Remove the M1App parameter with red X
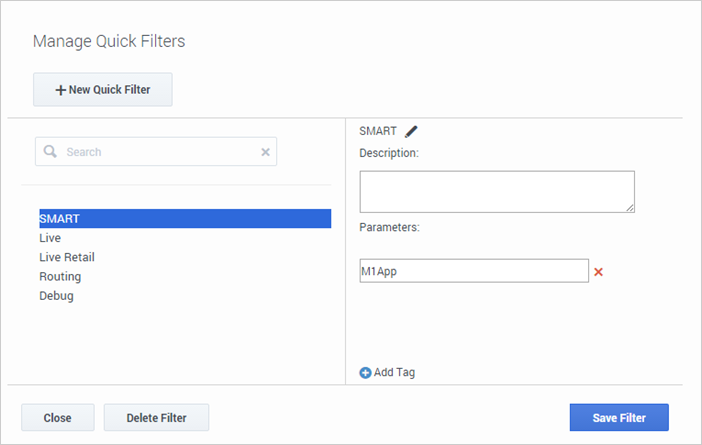 [x=598, y=272]
